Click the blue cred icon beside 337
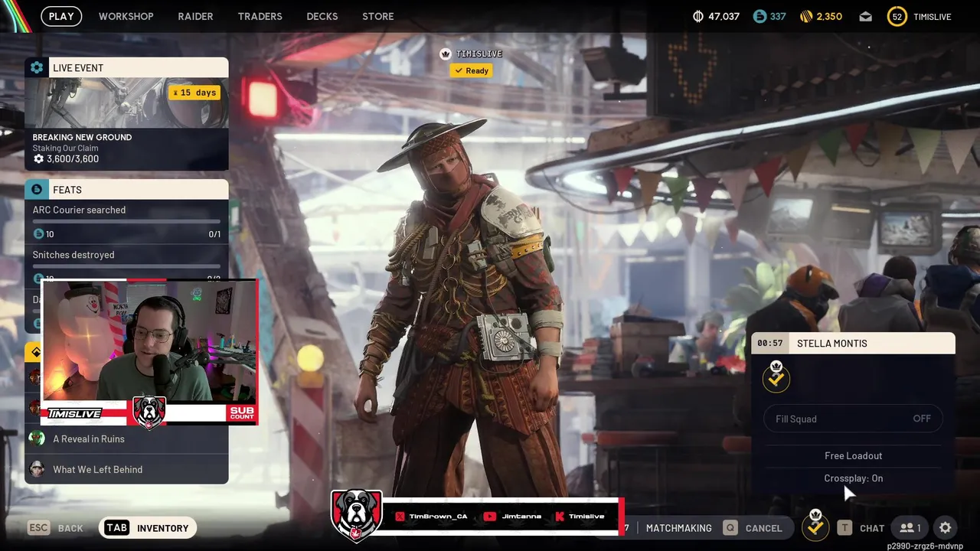The height and width of the screenshot is (551, 980). click(759, 16)
